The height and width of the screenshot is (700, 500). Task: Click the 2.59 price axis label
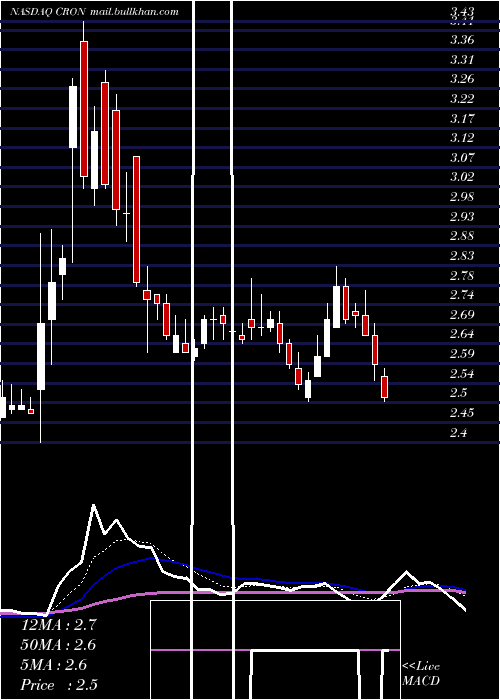click(x=462, y=354)
